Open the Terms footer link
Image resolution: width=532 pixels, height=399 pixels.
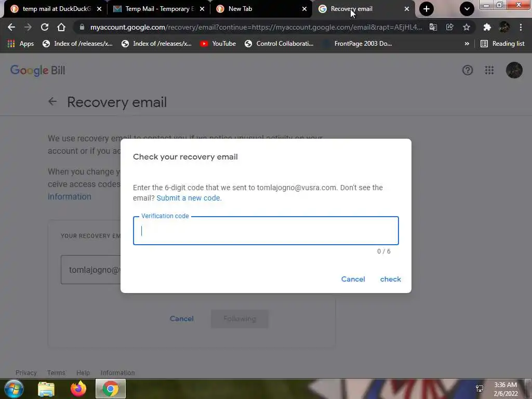pos(56,373)
